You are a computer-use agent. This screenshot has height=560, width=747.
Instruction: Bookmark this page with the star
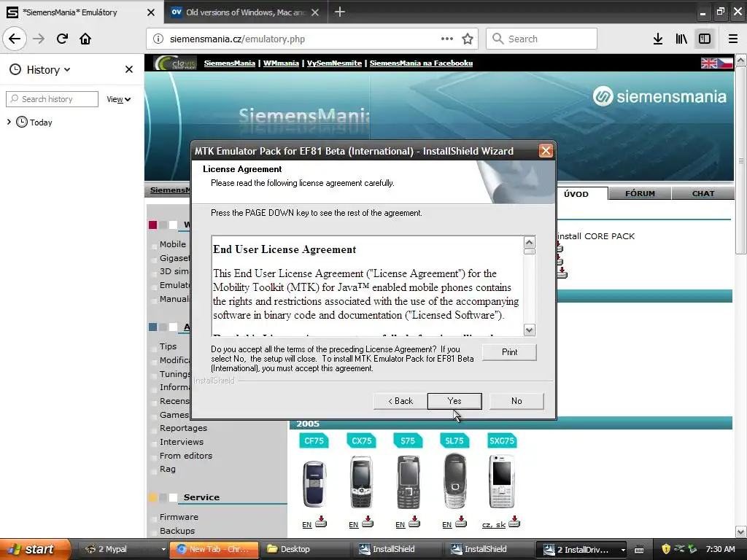coord(468,39)
